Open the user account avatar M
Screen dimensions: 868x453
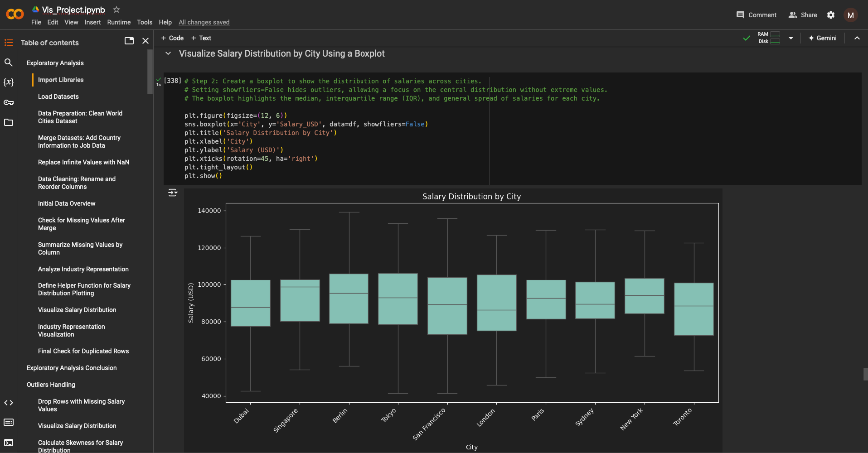point(851,15)
